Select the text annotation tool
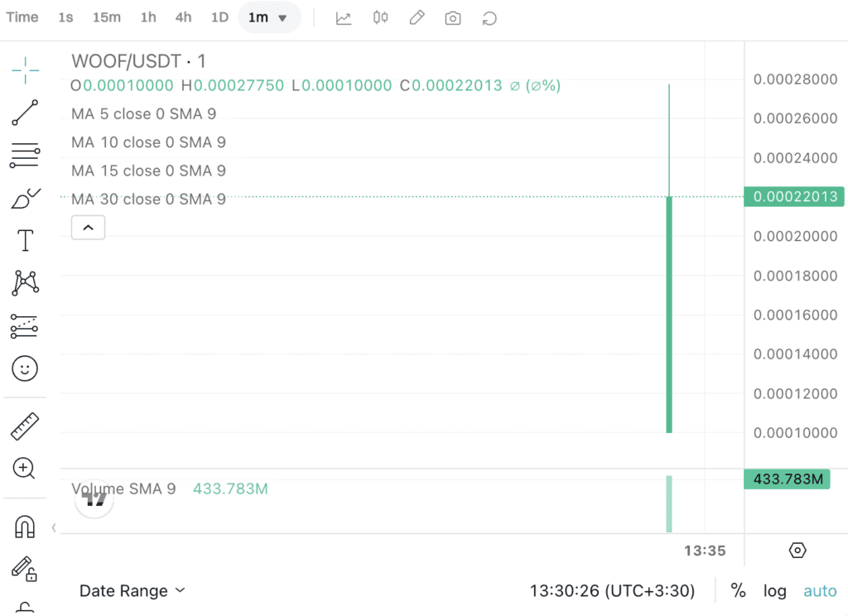The width and height of the screenshot is (848, 616). pos(25,240)
